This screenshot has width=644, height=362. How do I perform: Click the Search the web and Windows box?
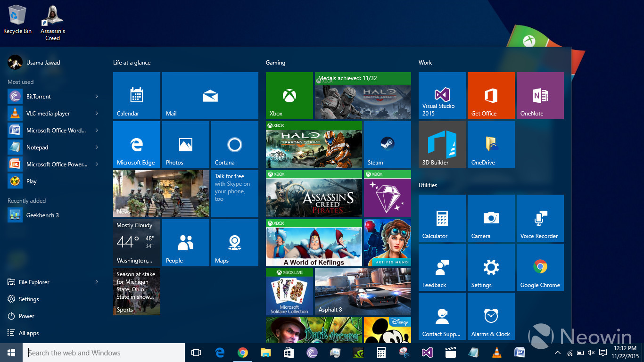click(104, 353)
